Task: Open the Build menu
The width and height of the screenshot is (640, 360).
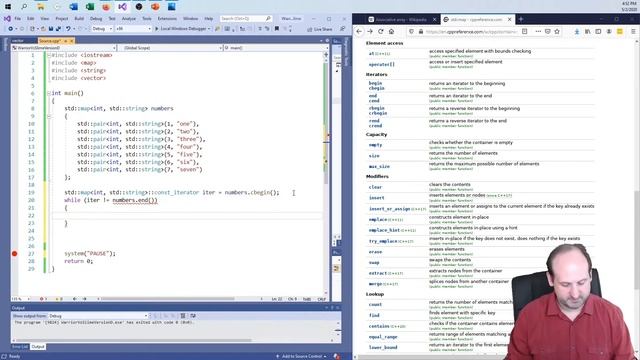Action: 79,19
